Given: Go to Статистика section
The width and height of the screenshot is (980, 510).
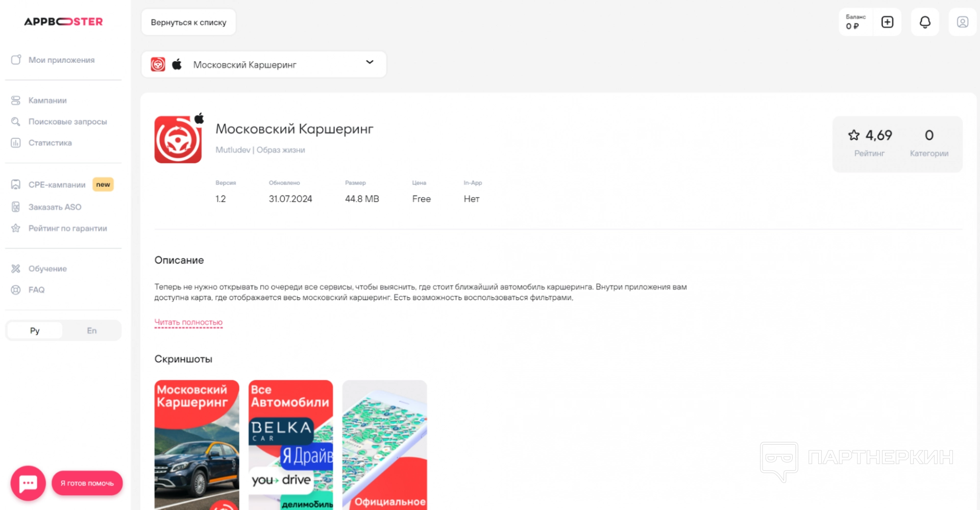Looking at the screenshot, I should [x=50, y=143].
